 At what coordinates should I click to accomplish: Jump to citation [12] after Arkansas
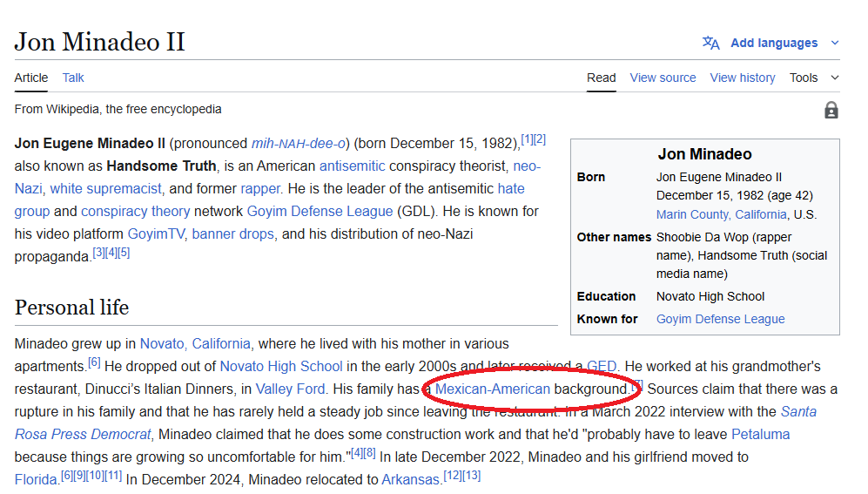453,476
